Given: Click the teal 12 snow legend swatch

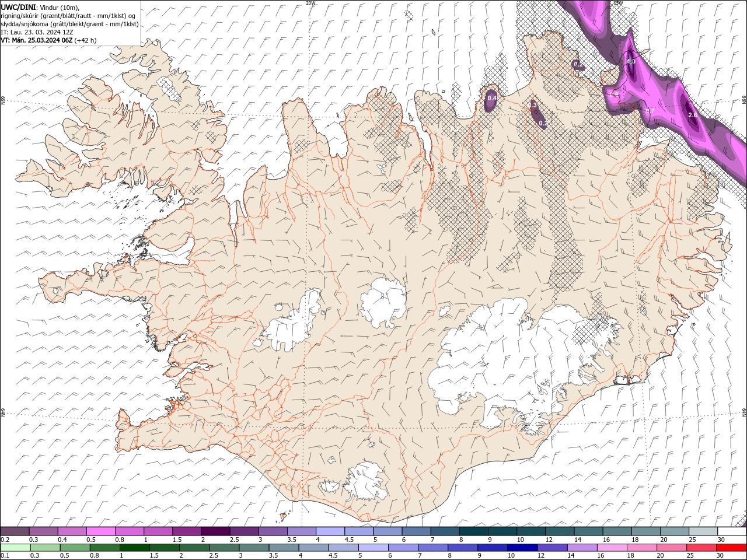Looking at the screenshot, I should pos(560,531).
